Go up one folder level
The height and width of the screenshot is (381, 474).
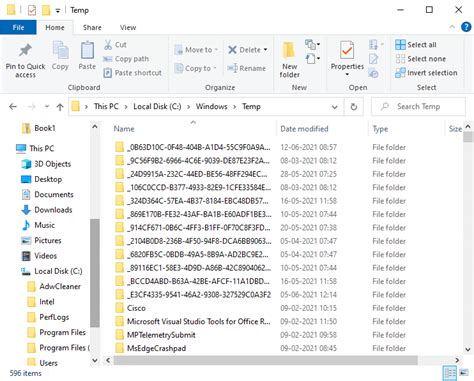click(60, 107)
